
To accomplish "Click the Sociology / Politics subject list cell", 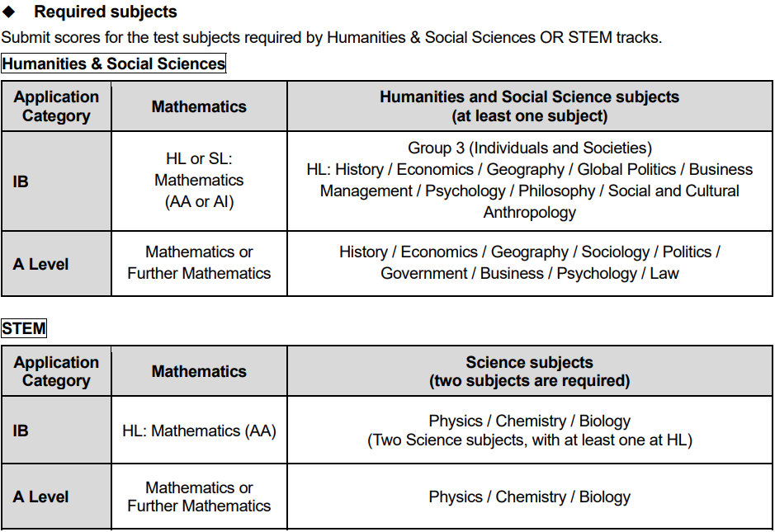I will tap(529, 263).
